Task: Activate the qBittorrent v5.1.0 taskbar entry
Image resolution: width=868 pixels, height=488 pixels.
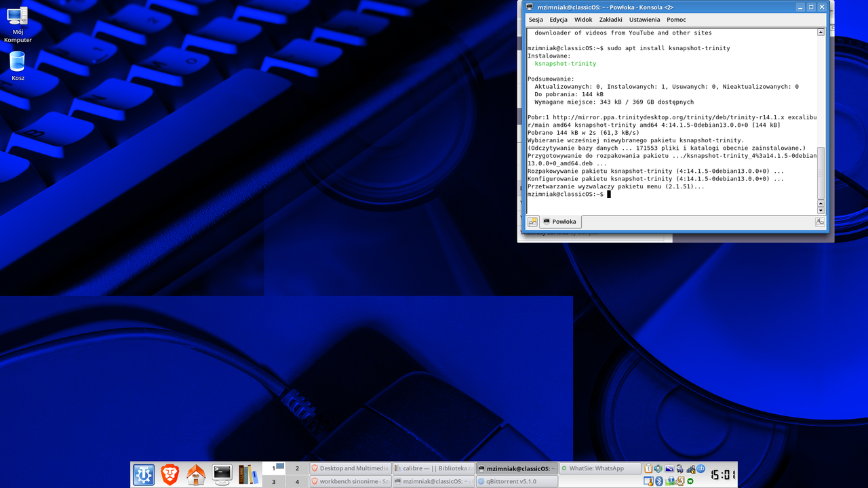Action: point(517,482)
